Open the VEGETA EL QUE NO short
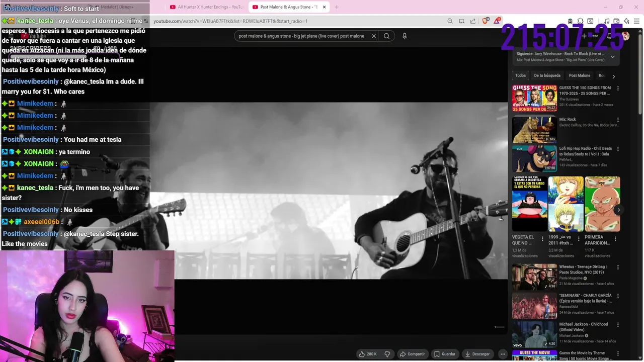The width and height of the screenshot is (644, 362). pos(529,204)
